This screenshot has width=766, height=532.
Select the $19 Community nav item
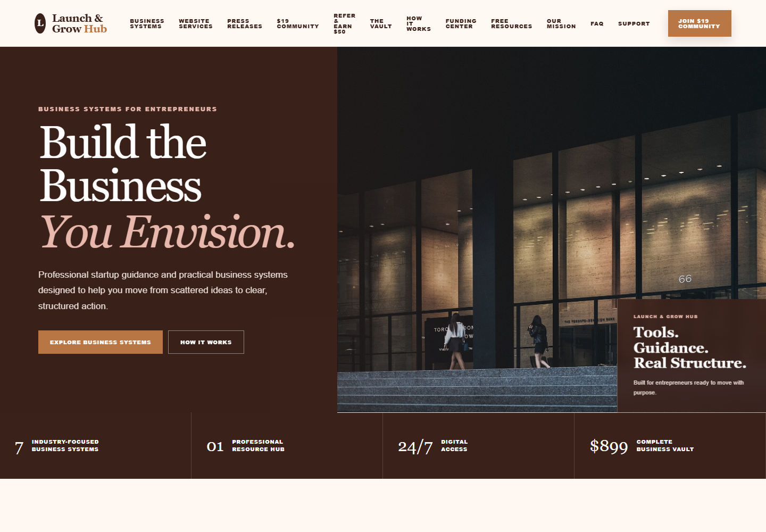298,23
